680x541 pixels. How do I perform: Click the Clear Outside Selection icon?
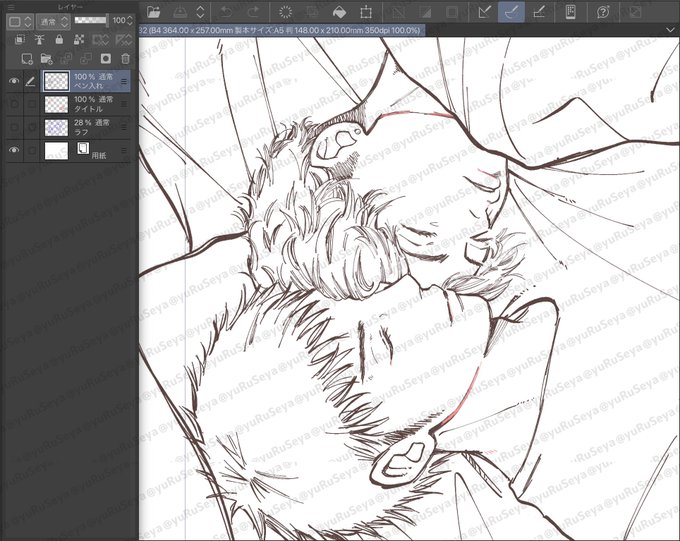click(313, 12)
